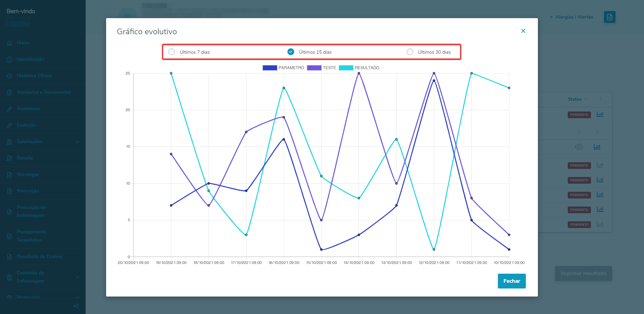This screenshot has width=644, height=314.
Task: Select the Últimos 30 dias radio option
Action: [x=410, y=52]
